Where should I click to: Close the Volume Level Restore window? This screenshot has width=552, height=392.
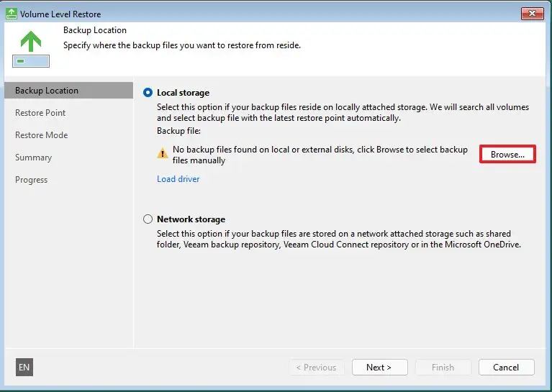pyautogui.click(x=533, y=14)
